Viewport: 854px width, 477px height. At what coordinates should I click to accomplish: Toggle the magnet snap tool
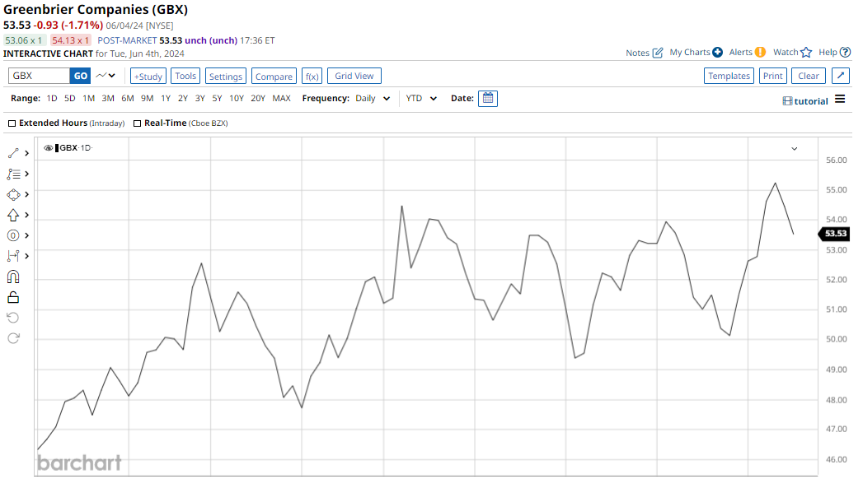(x=13, y=277)
